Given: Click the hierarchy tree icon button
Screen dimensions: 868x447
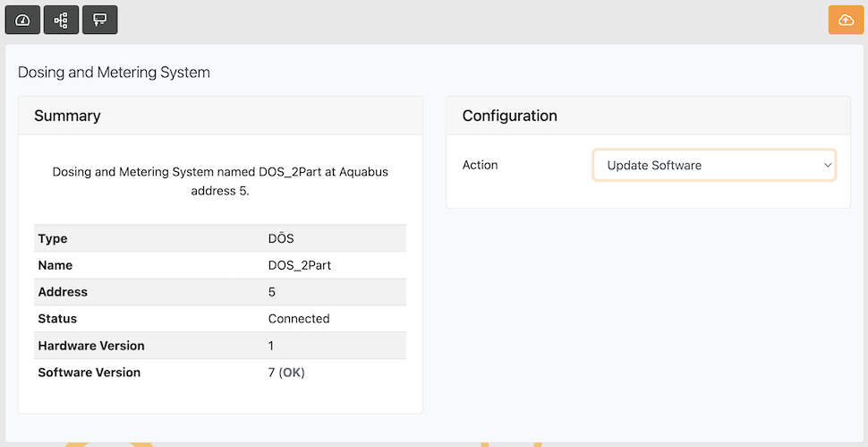Looking at the screenshot, I should pos(61,20).
